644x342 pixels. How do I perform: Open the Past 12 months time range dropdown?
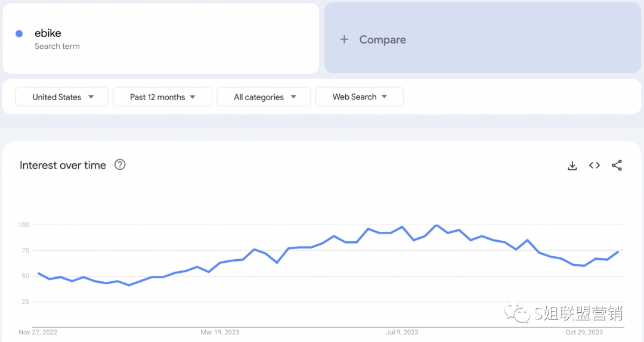(x=162, y=97)
